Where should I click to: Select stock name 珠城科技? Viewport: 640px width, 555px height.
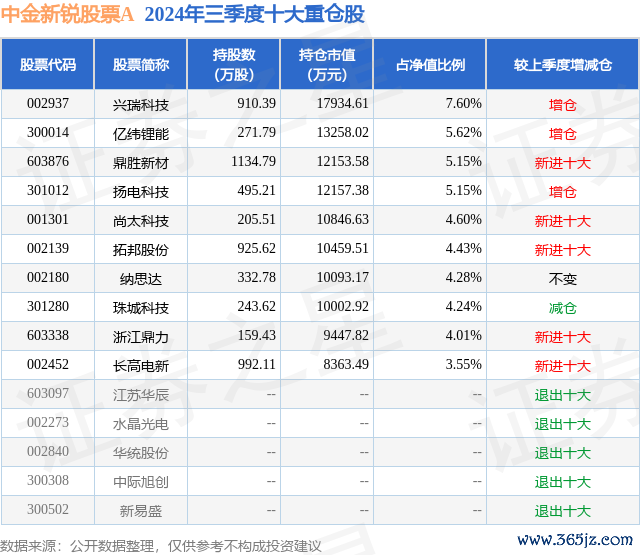point(141,308)
